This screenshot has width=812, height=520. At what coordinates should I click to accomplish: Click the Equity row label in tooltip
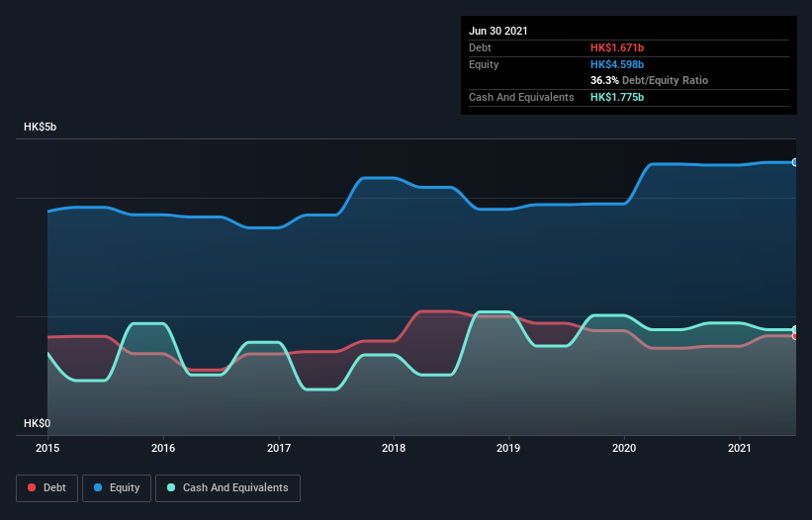[x=484, y=64]
